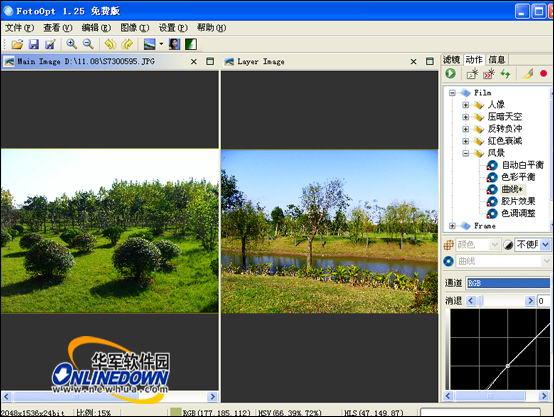Click the 消退 value field
Screen dimensions: 554x417
(543, 301)
